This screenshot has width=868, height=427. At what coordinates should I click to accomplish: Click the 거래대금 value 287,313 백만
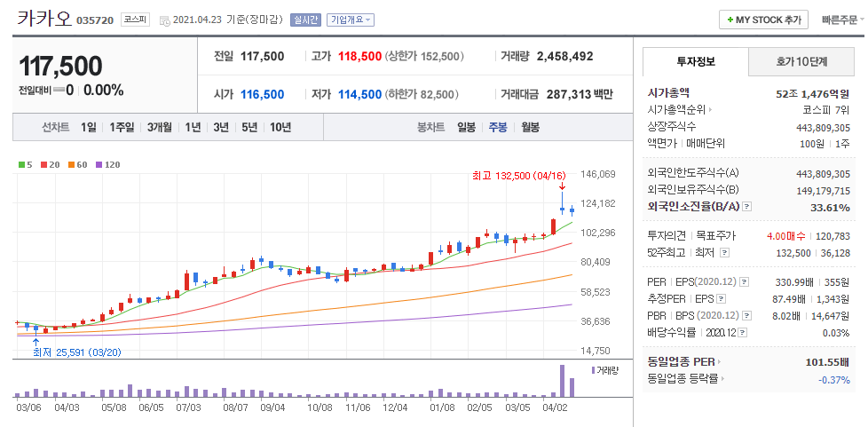tap(580, 94)
